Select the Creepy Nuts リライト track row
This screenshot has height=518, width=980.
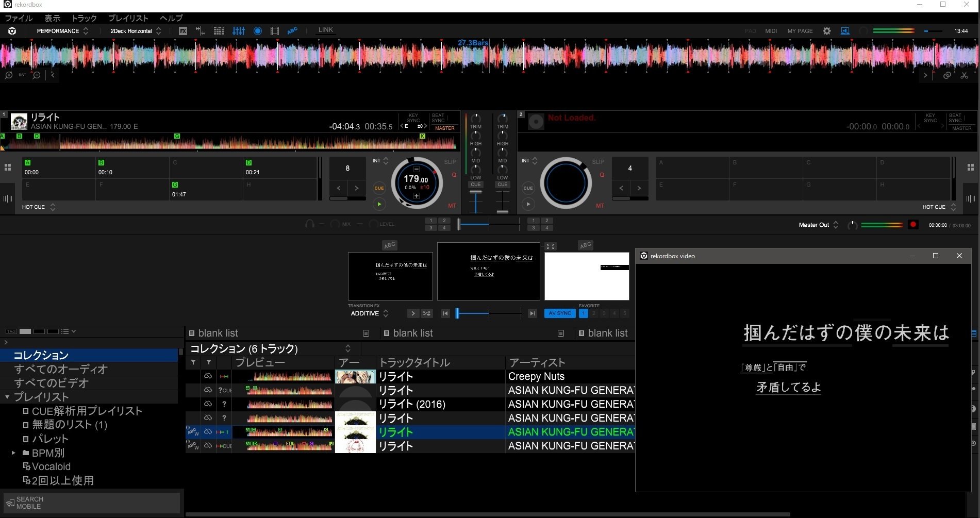[410, 377]
